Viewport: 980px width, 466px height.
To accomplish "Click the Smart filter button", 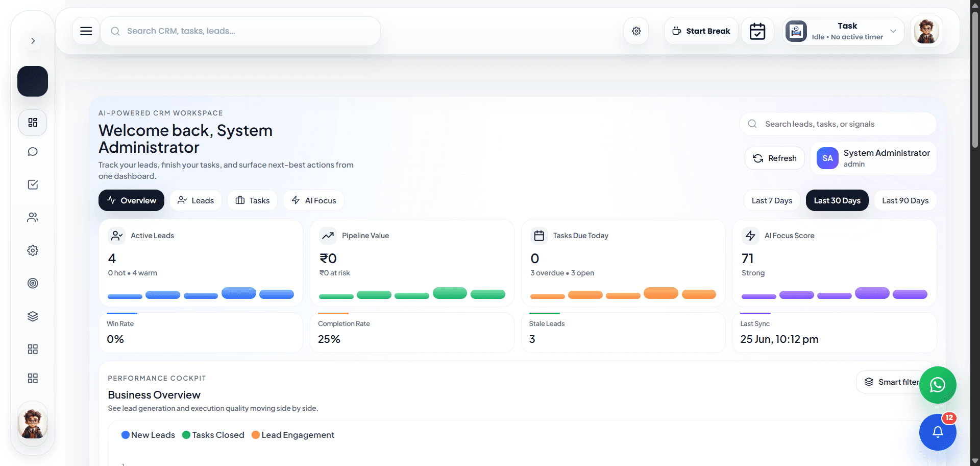I will pyautogui.click(x=891, y=382).
